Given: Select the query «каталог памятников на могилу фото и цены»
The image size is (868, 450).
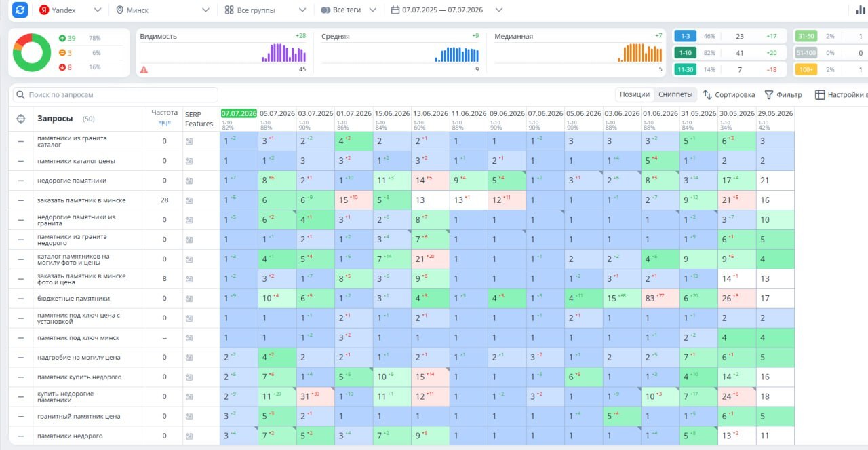Looking at the screenshot, I should click(x=74, y=259).
